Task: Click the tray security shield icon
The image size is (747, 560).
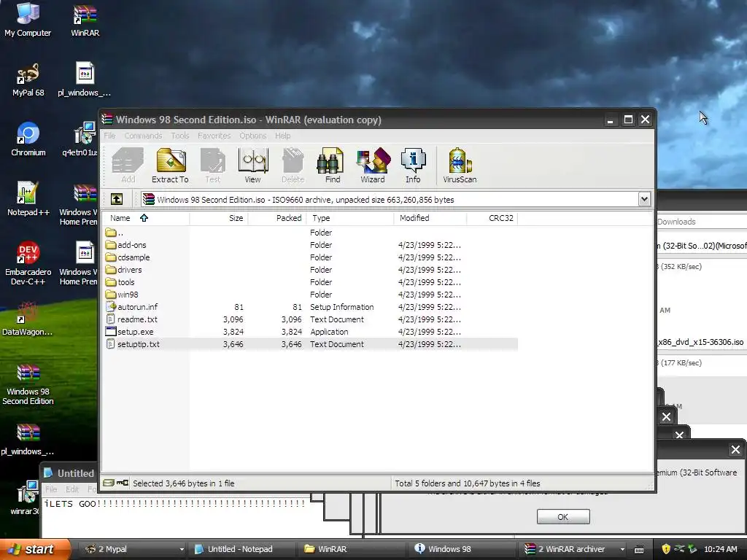Action: tap(666, 549)
